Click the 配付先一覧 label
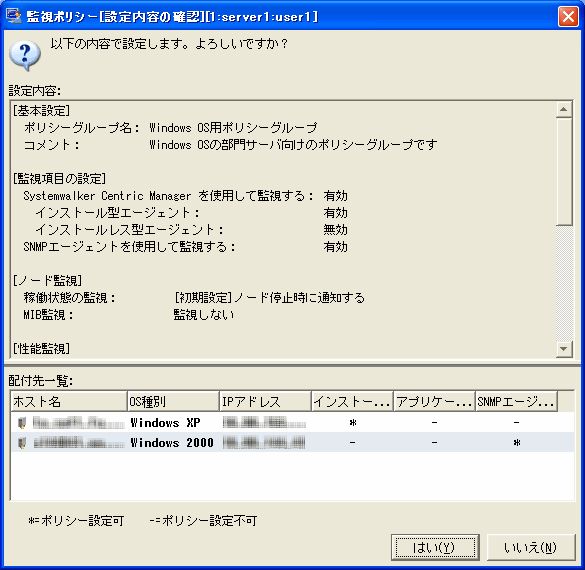This screenshot has width=585, height=570. [41, 380]
